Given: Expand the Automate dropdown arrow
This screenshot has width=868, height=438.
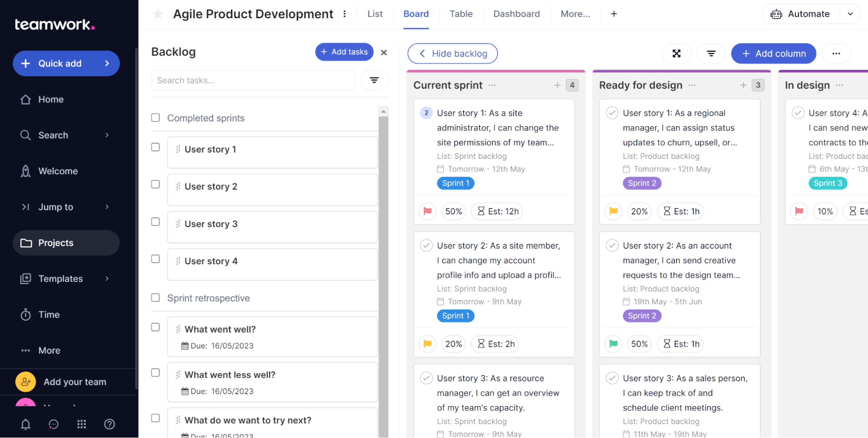Looking at the screenshot, I should tap(850, 14).
